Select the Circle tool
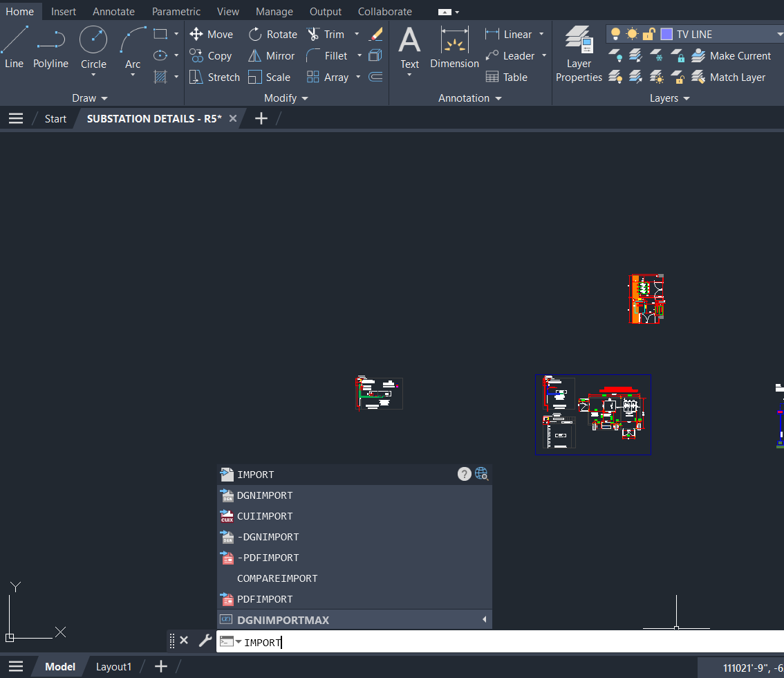Image resolution: width=784 pixels, height=678 pixels. 93,46
